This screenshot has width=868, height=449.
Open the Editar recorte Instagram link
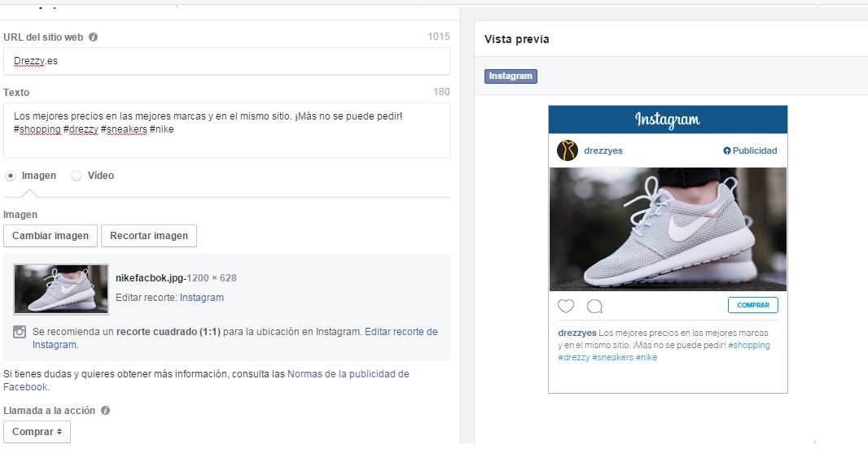pyautogui.click(x=201, y=298)
